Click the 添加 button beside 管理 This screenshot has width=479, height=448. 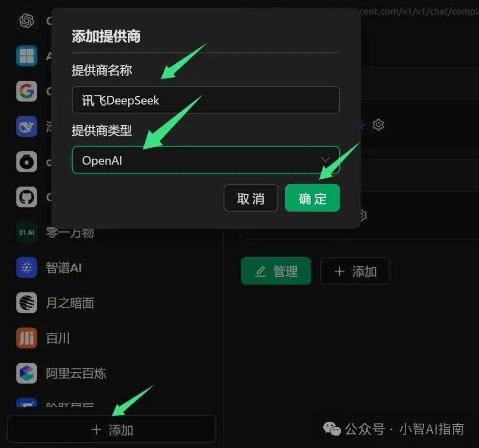(355, 271)
